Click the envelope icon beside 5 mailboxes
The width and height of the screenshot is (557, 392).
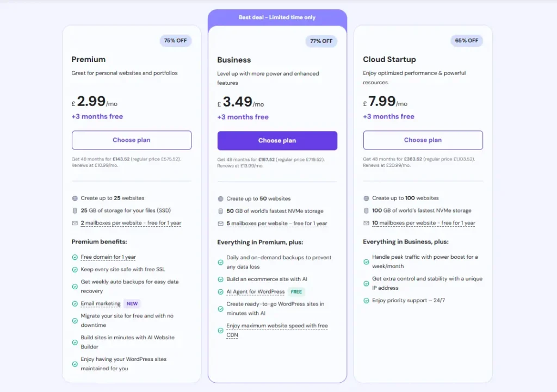(x=220, y=223)
